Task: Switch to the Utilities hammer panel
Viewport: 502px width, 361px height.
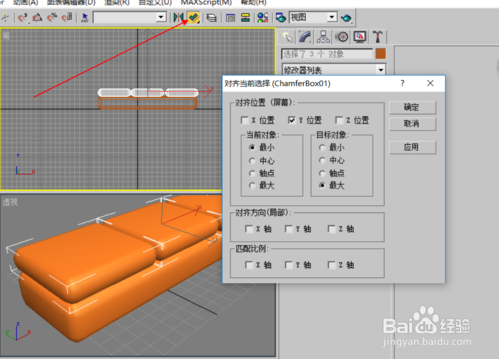Action: pyautogui.click(x=378, y=37)
